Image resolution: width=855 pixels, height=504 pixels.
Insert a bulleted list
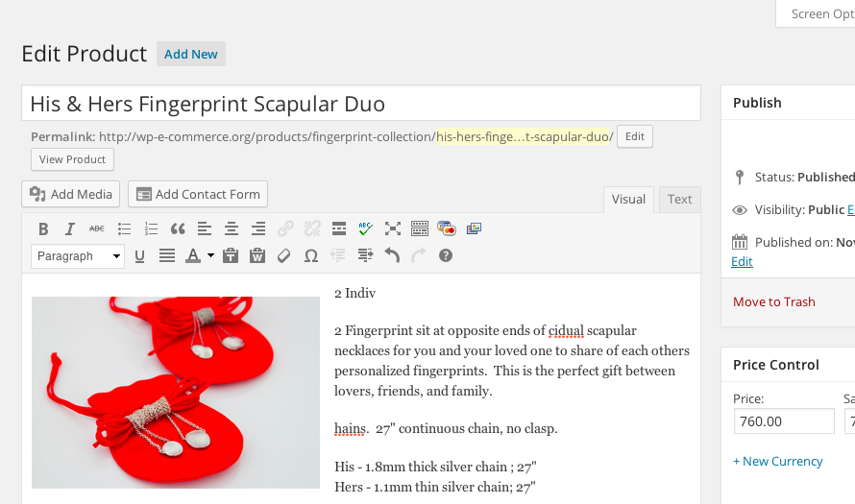[x=124, y=228]
